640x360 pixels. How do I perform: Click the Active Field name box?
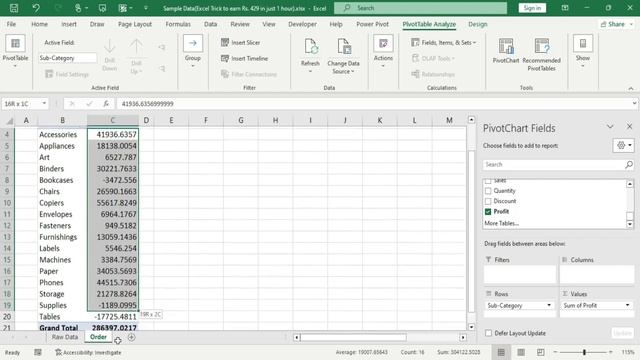[67, 58]
